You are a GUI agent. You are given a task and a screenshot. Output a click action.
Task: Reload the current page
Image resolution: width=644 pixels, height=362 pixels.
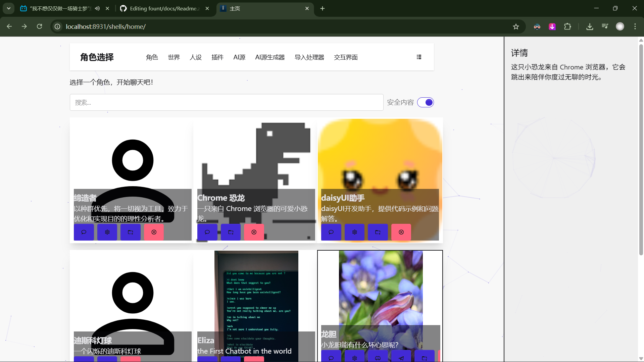pyautogui.click(x=39, y=27)
